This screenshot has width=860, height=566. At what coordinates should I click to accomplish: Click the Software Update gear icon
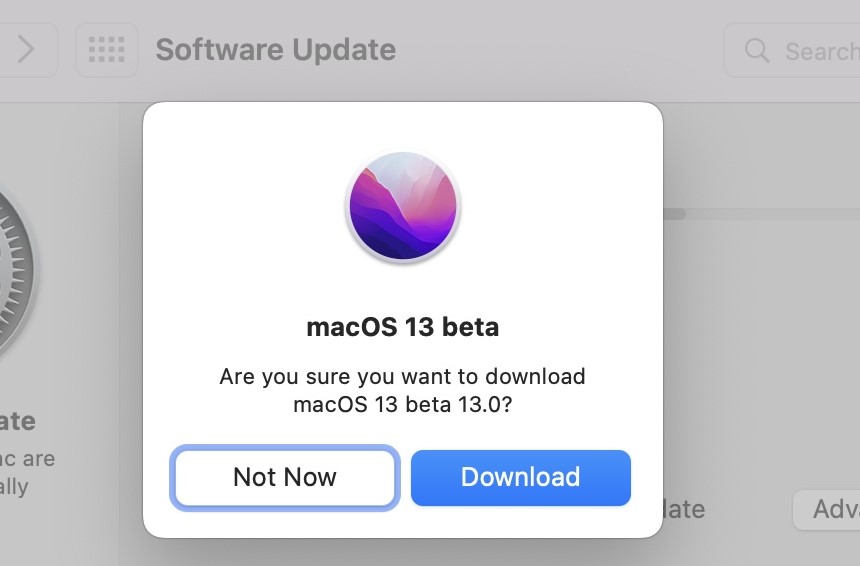(14, 280)
